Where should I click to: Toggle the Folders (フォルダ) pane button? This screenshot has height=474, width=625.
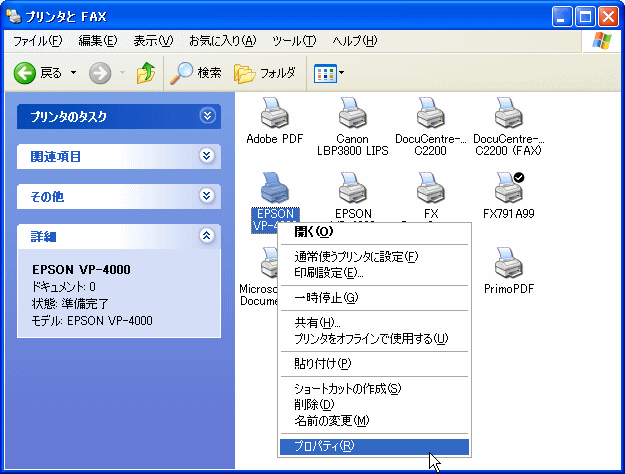click(x=265, y=73)
